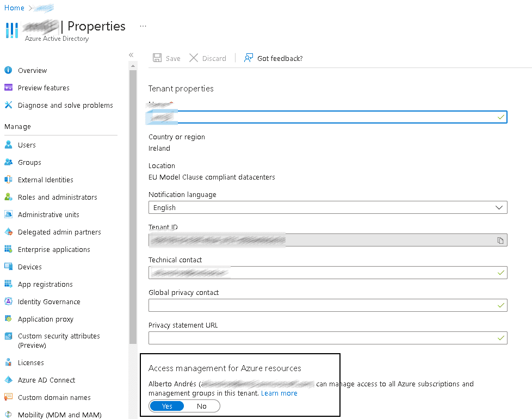The height and width of the screenshot is (419, 532).
Task: Collapse the sidebar with double chevron
Action: [131, 55]
